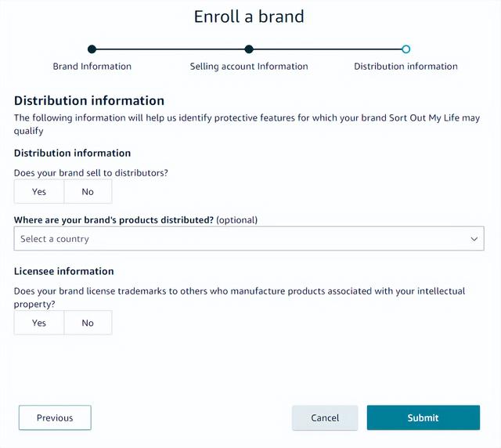Click the 'Where are your brand's products distributed?' label

click(114, 220)
